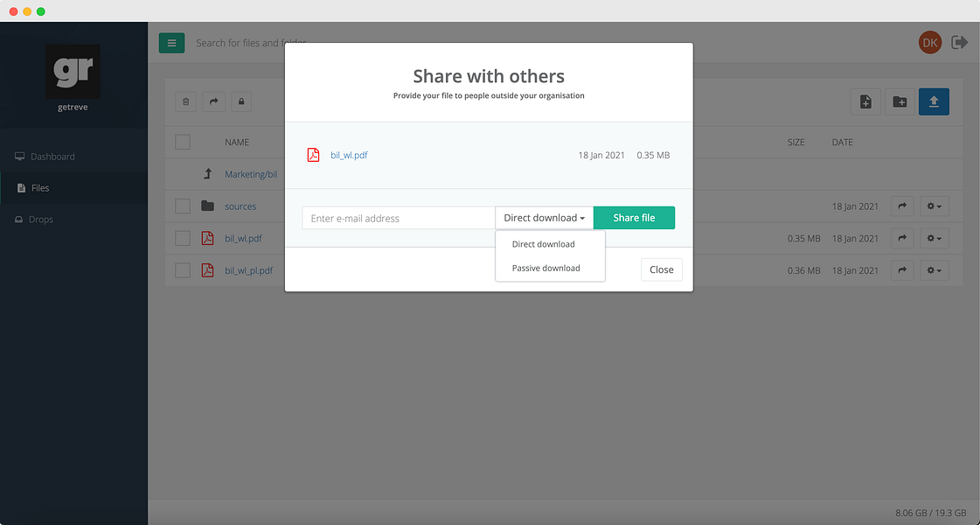Click the DATE column header

(x=842, y=142)
